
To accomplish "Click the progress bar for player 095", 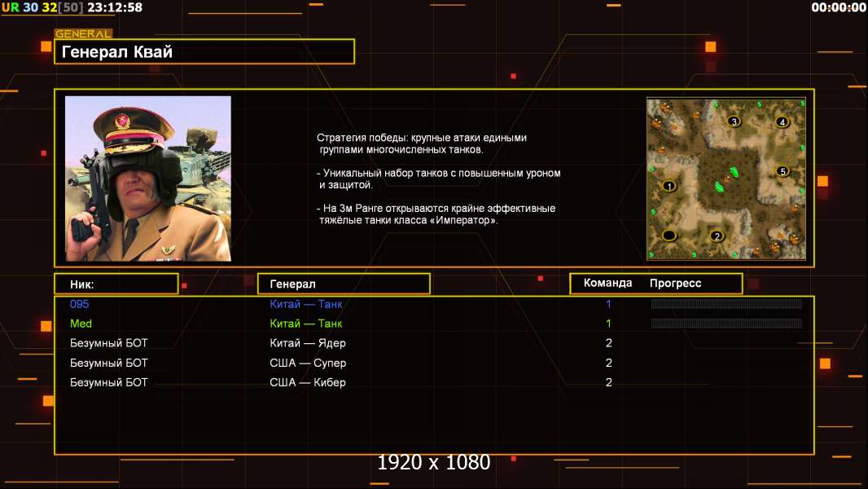I will pos(726,303).
